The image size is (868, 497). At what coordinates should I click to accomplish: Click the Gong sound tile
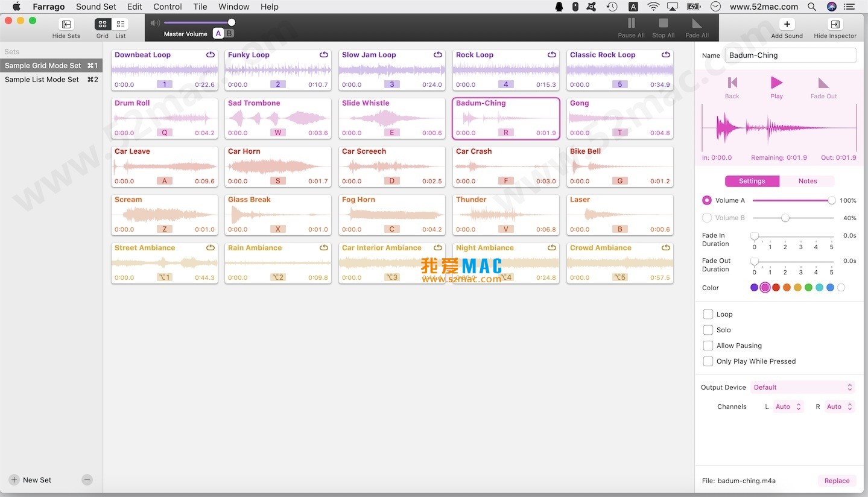tap(620, 119)
